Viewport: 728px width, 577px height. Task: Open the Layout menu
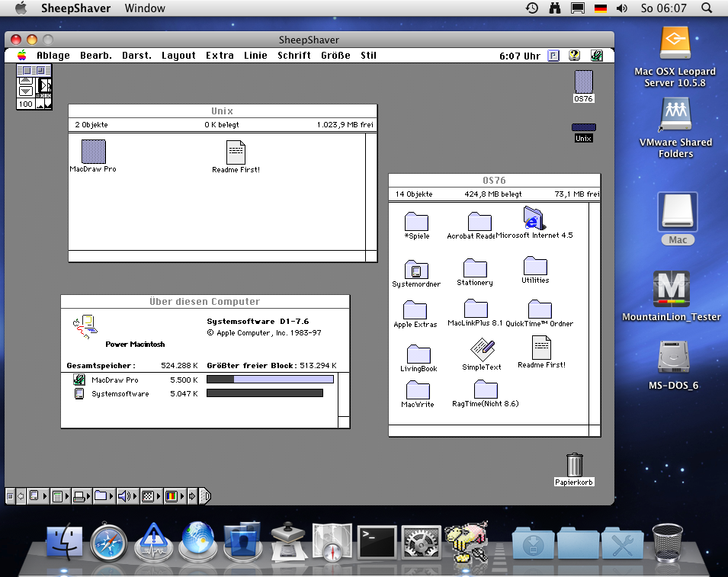click(178, 56)
